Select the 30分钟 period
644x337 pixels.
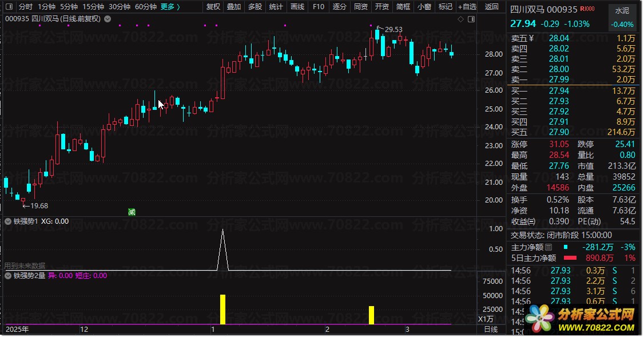point(119,6)
